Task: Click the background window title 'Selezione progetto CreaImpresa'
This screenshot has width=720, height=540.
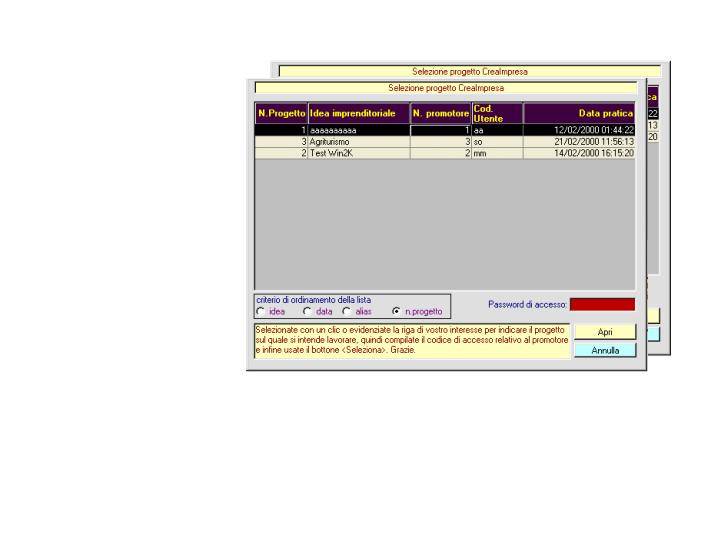Action: pyautogui.click(x=470, y=72)
